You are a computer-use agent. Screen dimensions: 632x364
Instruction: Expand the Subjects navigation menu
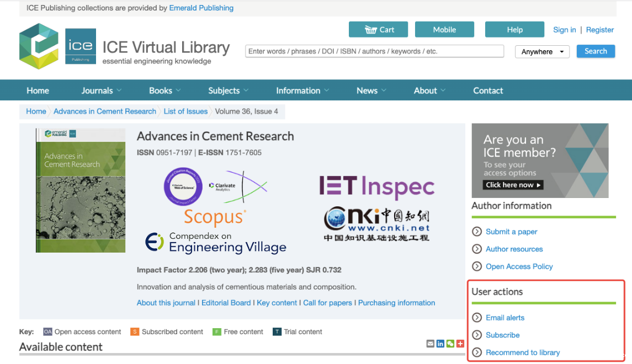[228, 90]
